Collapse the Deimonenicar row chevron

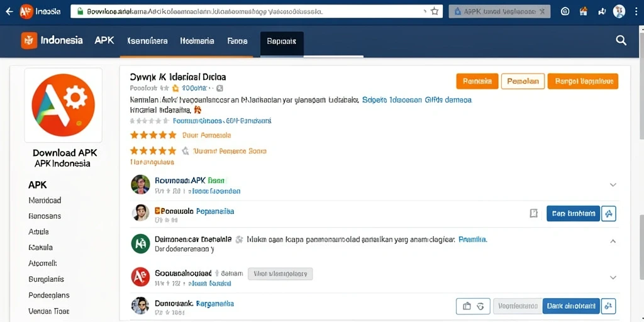click(x=613, y=241)
